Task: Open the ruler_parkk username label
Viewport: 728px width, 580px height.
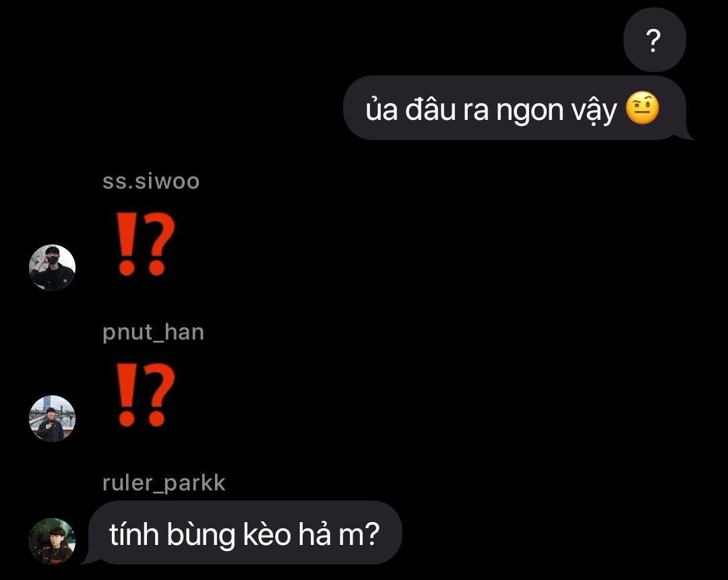Action: (164, 483)
